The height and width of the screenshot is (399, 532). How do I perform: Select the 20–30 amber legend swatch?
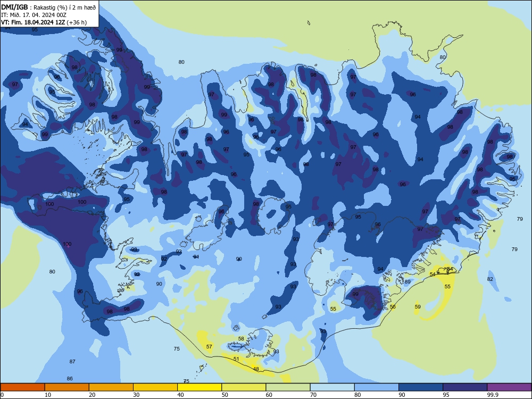pos(111,387)
